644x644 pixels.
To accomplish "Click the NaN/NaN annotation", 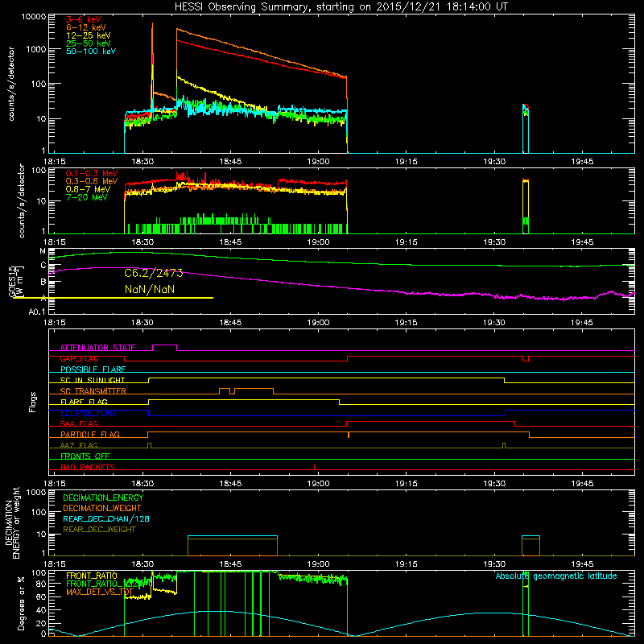I will click(150, 289).
